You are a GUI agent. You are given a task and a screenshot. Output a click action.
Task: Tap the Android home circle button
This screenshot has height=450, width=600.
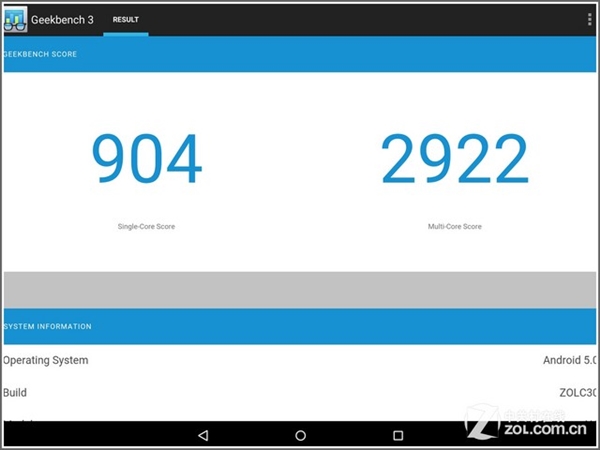(300, 435)
